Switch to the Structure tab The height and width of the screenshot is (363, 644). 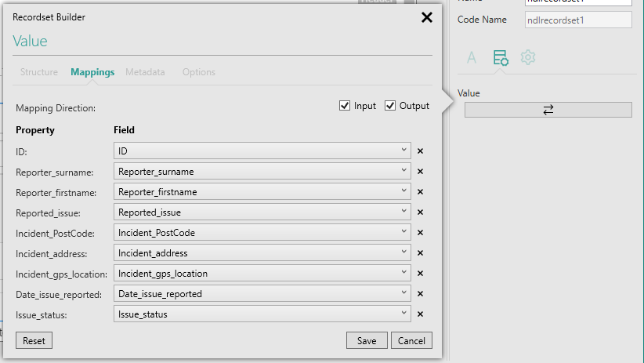pyautogui.click(x=38, y=72)
